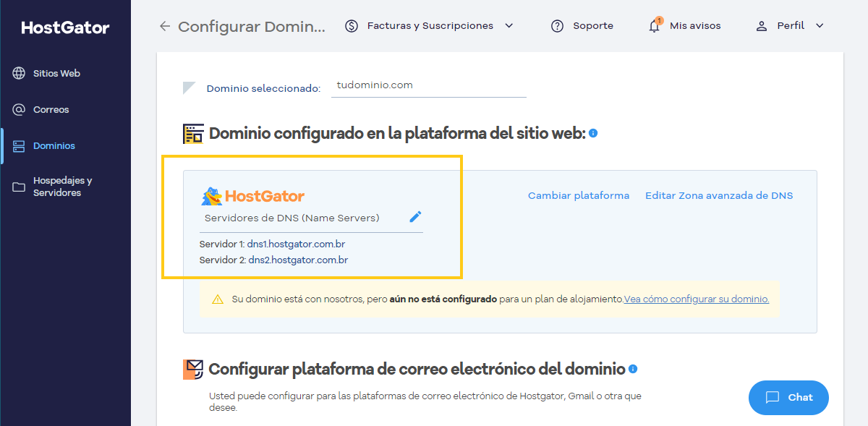Image resolution: width=868 pixels, height=426 pixels.
Task: Click Servidores de DNS (Name Servers) label
Action: pyautogui.click(x=292, y=218)
